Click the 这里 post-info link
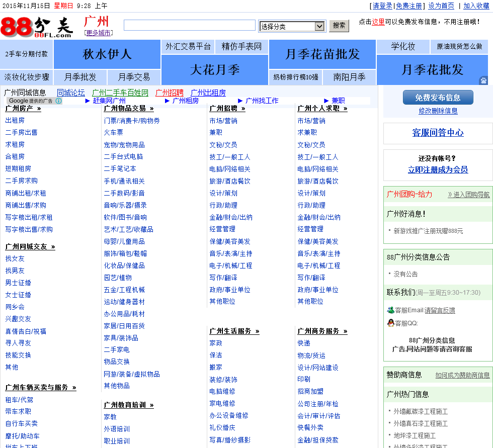The height and width of the screenshot is (448, 493). click(x=378, y=22)
